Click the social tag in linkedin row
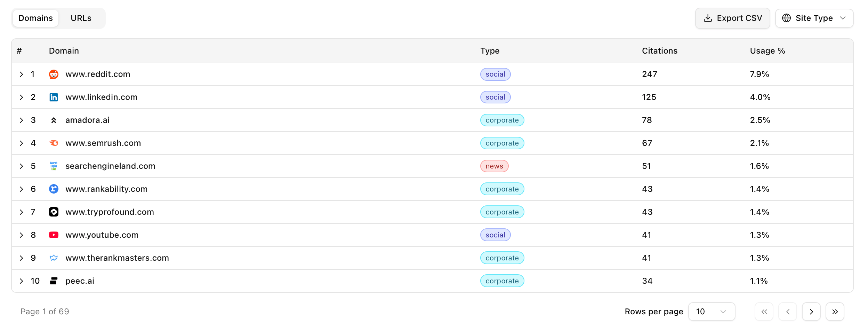 (x=495, y=97)
